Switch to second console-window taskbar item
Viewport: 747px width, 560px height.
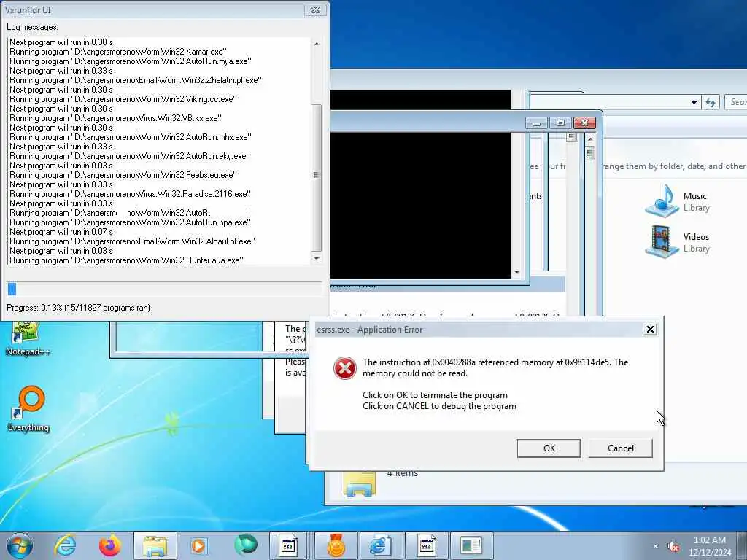pos(426,545)
